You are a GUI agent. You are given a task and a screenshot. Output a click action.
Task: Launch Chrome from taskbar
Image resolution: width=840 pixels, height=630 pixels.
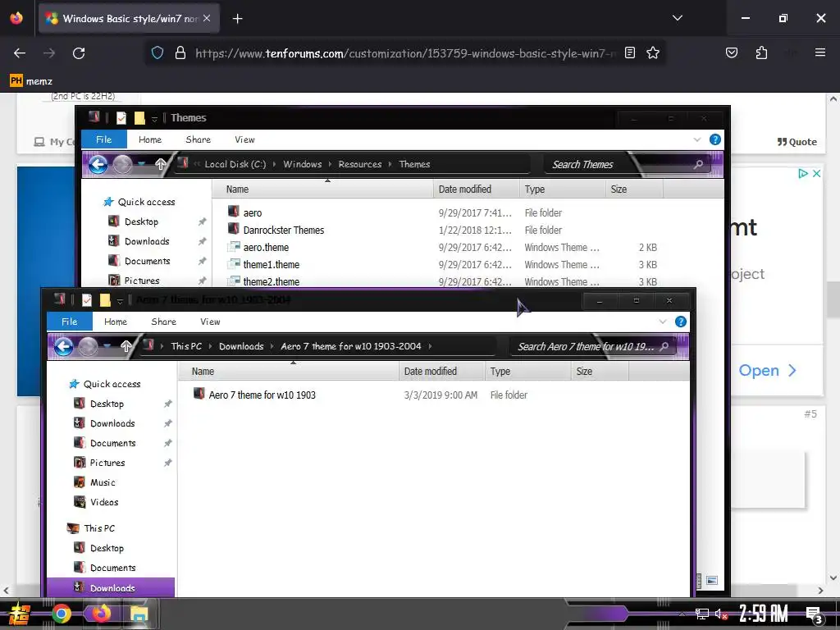61,614
